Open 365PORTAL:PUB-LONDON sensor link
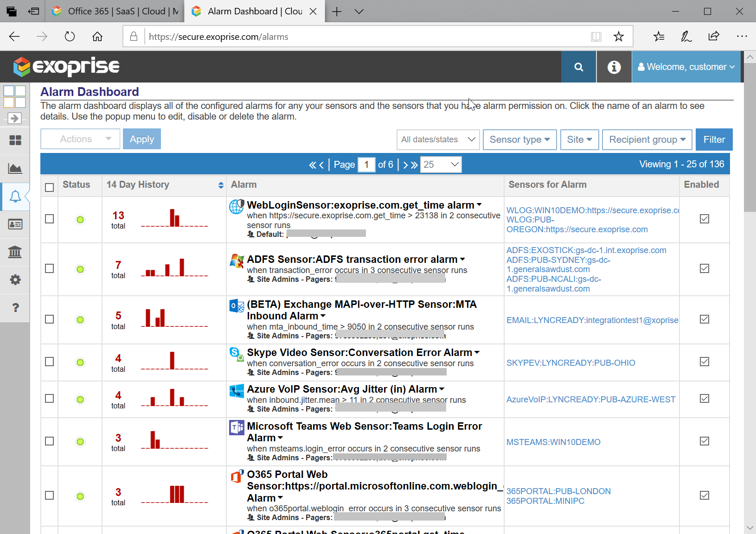 pyautogui.click(x=558, y=491)
